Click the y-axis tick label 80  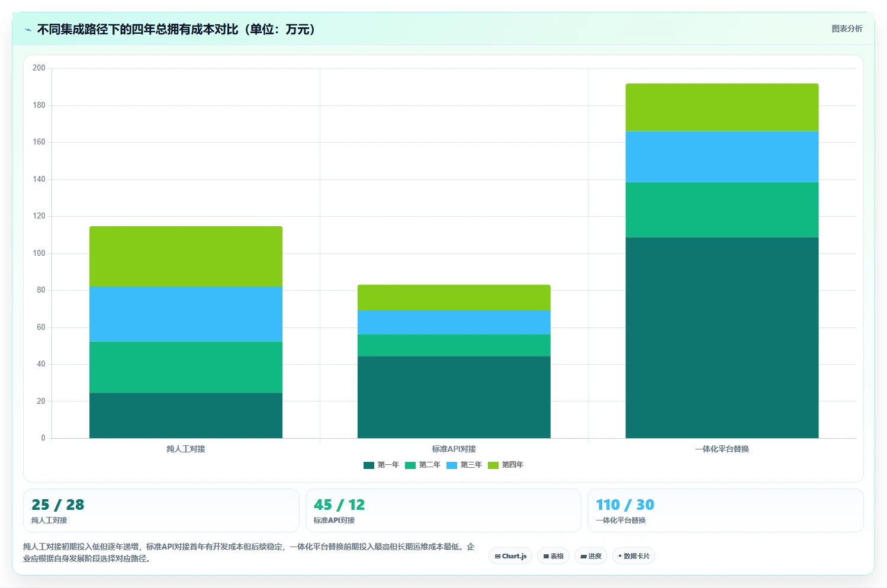tap(41, 290)
